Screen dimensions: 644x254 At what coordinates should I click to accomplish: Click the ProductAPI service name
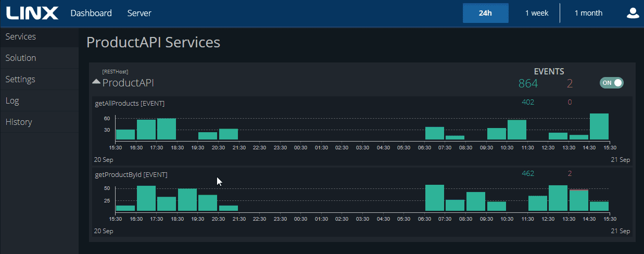click(128, 83)
